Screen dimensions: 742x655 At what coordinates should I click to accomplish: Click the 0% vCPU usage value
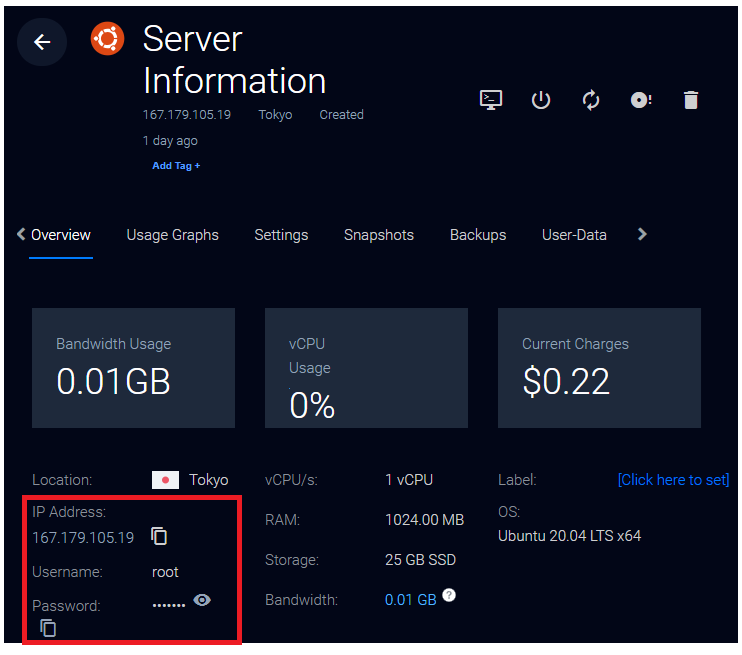click(312, 405)
